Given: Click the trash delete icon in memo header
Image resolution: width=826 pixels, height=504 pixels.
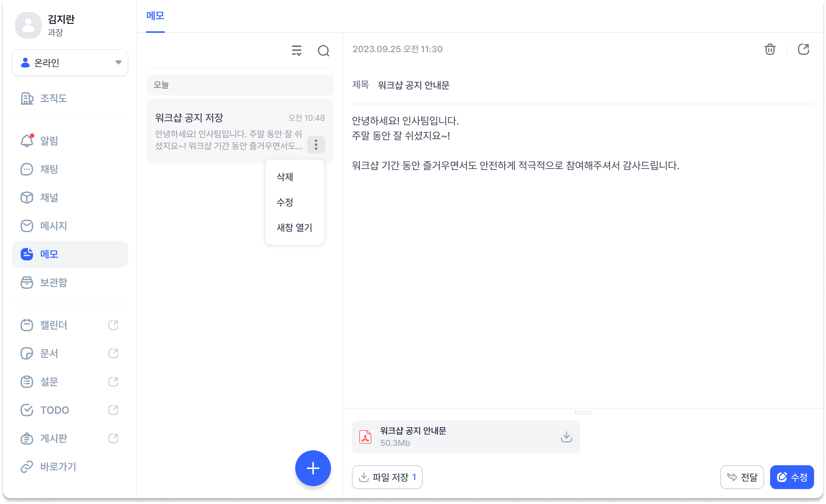Looking at the screenshot, I should [770, 49].
